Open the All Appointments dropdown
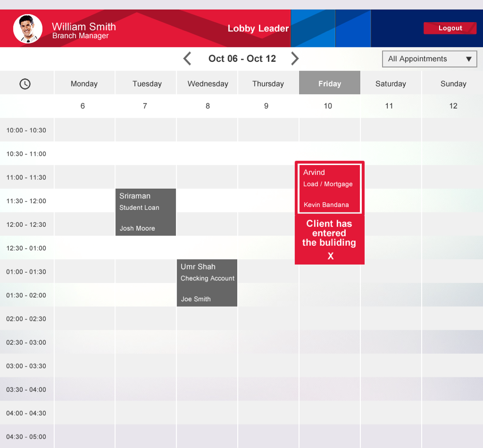483x448 pixels. pyautogui.click(x=429, y=59)
